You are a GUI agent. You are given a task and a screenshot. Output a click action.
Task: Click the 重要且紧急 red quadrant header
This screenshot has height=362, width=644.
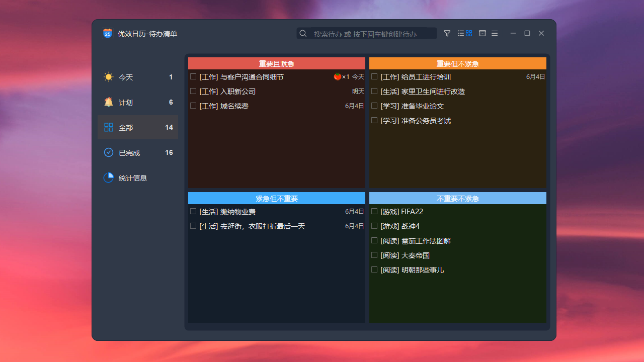coord(276,63)
